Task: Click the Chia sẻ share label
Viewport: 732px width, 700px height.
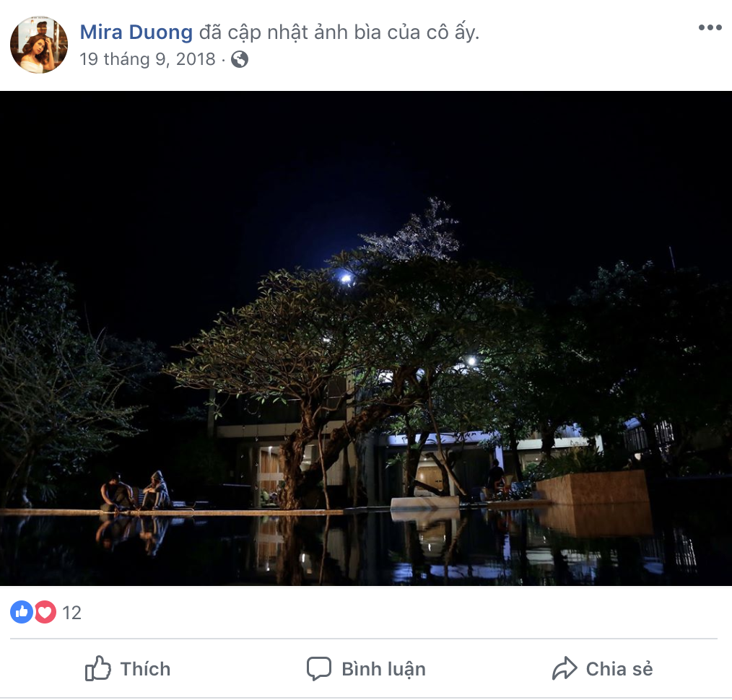Action: 619,669
